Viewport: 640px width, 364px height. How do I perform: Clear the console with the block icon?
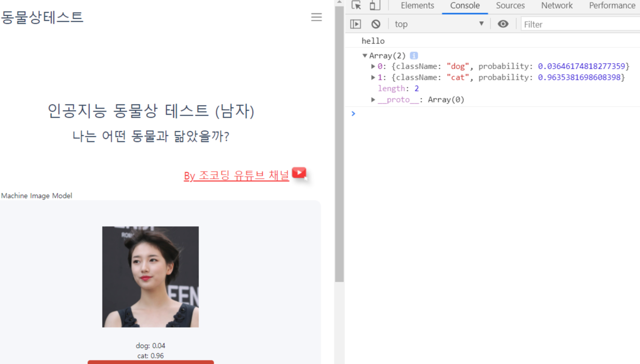pos(376,24)
